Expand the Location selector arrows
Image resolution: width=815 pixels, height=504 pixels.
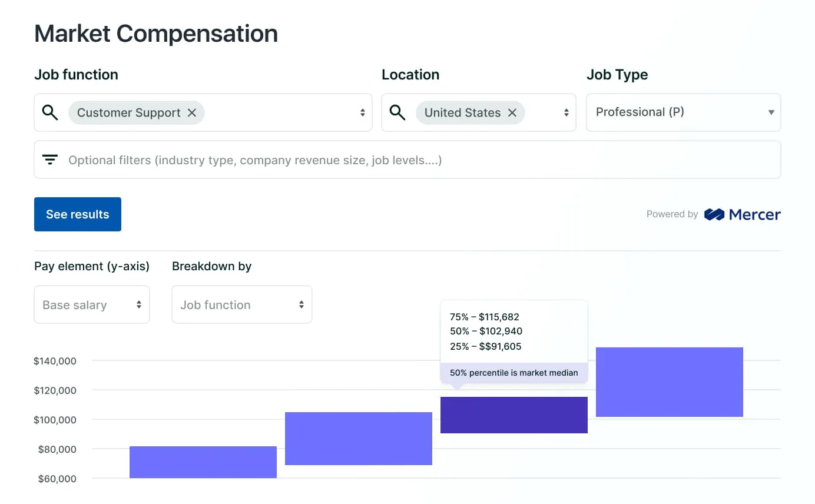point(566,112)
